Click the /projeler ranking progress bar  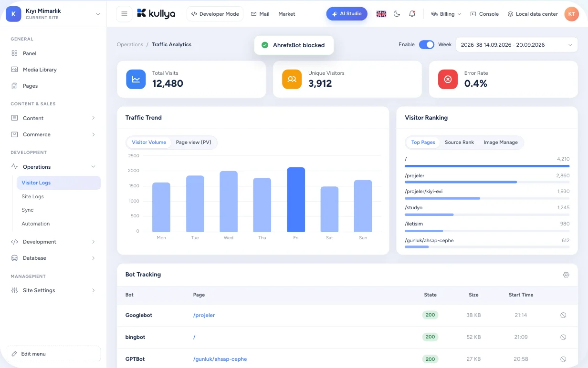click(487, 182)
